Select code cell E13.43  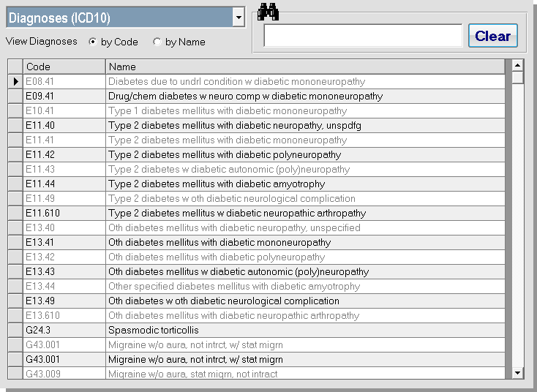(64, 271)
